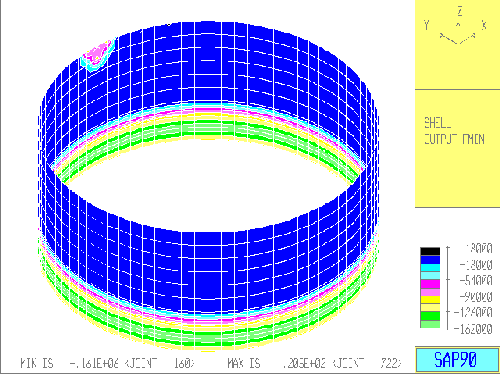The height and width of the screenshot is (375, 500).
Task: Click the Y axis label in orientation triad
Action: (426, 25)
